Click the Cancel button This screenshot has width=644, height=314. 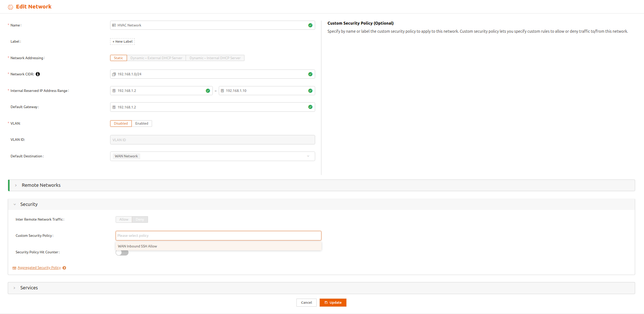[306, 303]
